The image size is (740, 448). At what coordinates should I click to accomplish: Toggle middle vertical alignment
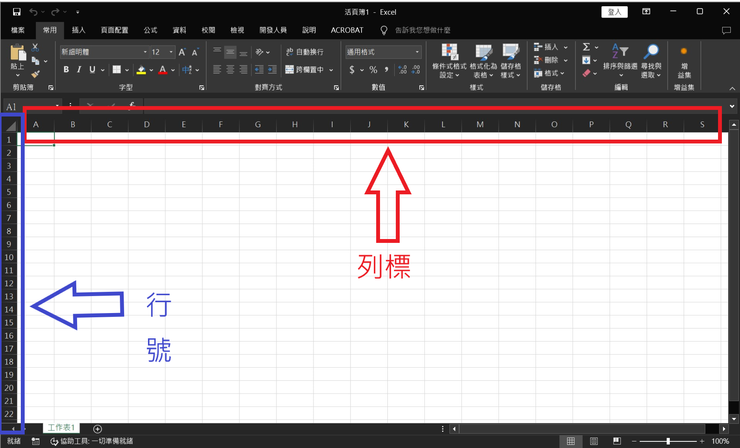point(230,52)
